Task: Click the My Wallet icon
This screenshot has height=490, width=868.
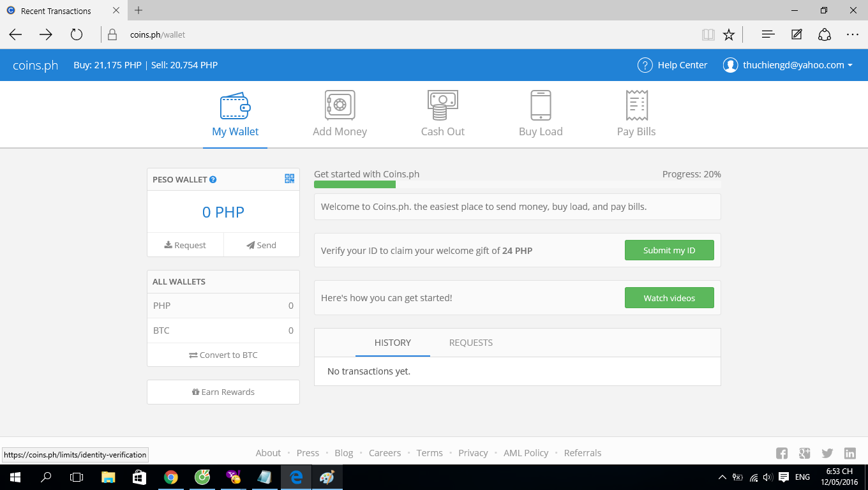Action: click(235, 105)
